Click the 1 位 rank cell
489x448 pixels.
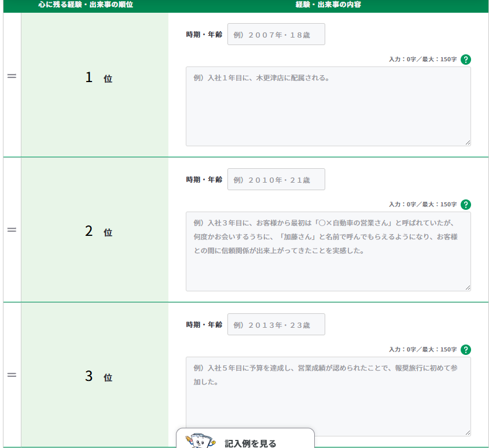tap(95, 78)
